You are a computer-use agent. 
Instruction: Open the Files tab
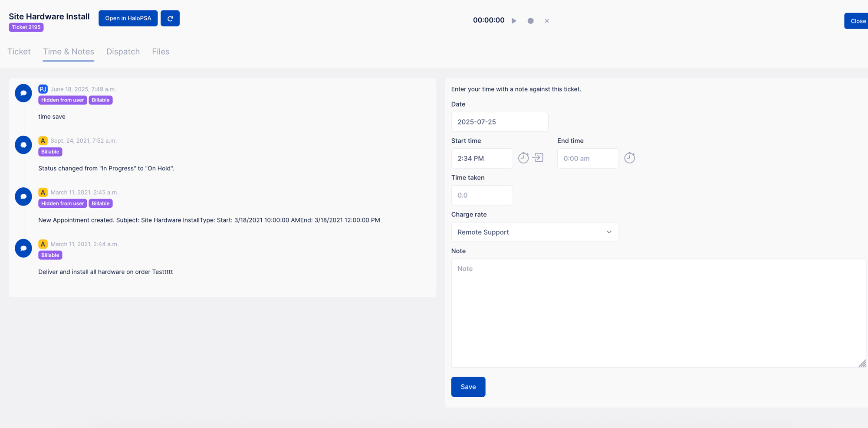(160, 52)
